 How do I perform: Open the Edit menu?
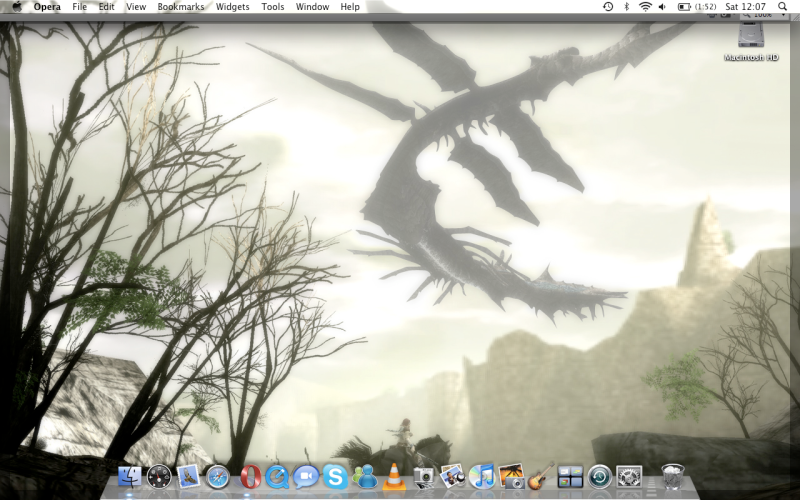point(107,7)
